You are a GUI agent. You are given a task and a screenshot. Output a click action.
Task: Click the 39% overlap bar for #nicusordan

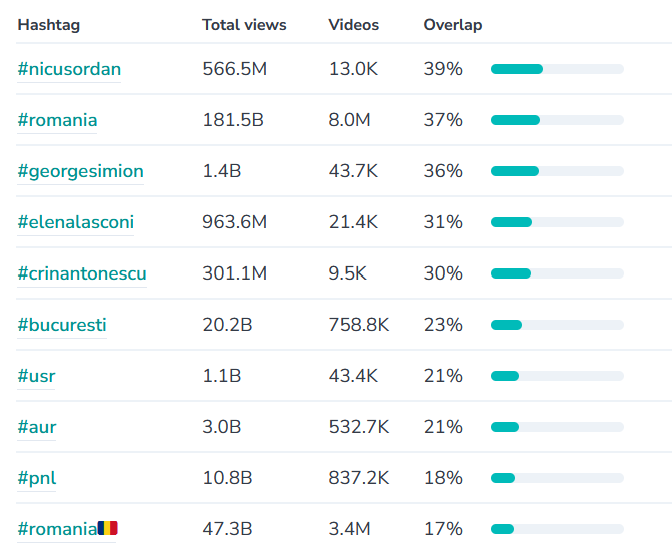(x=557, y=69)
